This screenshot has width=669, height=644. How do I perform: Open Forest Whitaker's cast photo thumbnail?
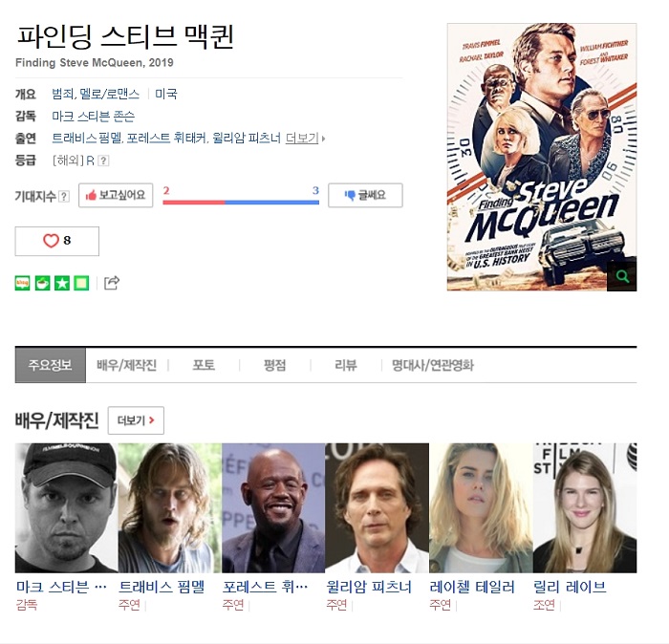(x=273, y=508)
